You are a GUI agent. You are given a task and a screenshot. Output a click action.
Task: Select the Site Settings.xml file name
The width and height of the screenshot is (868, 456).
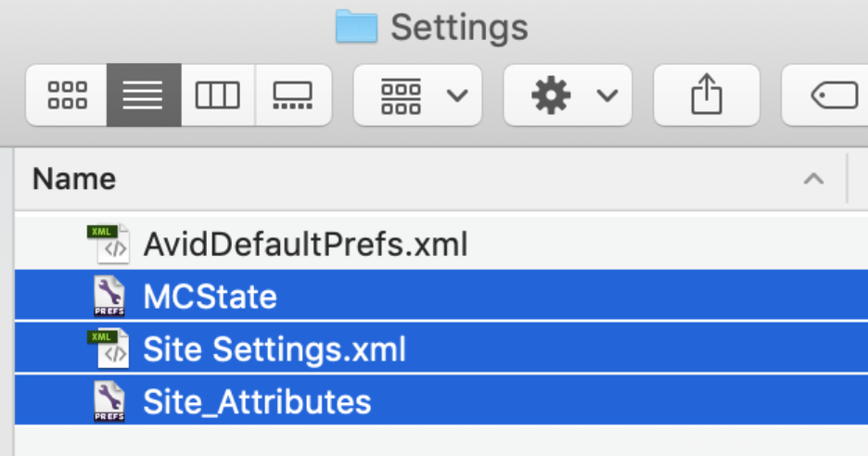click(x=274, y=349)
